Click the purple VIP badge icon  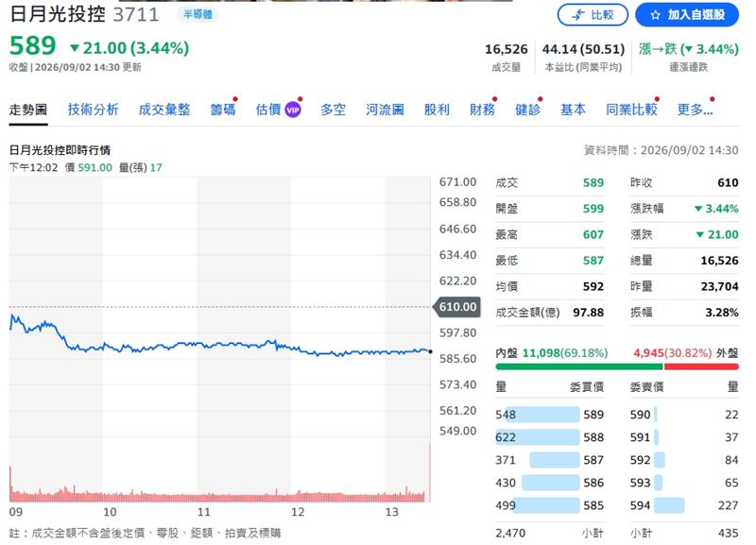(x=293, y=110)
